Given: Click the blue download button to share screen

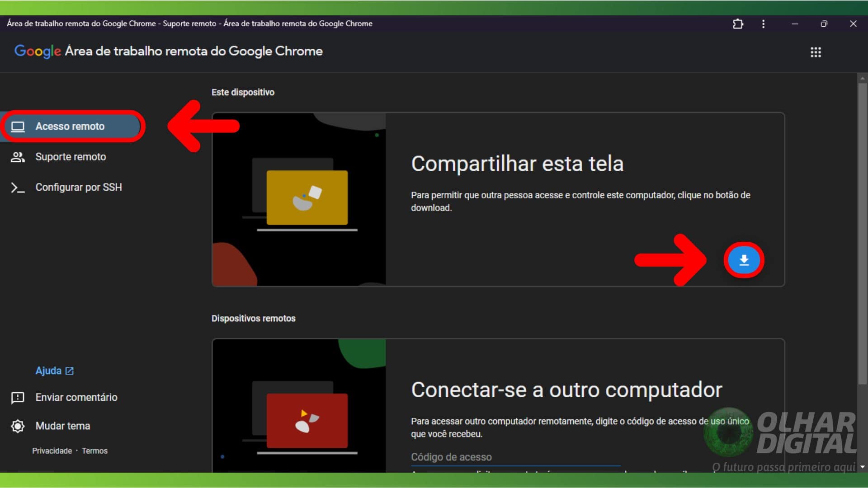Looking at the screenshot, I should point(744,260).
